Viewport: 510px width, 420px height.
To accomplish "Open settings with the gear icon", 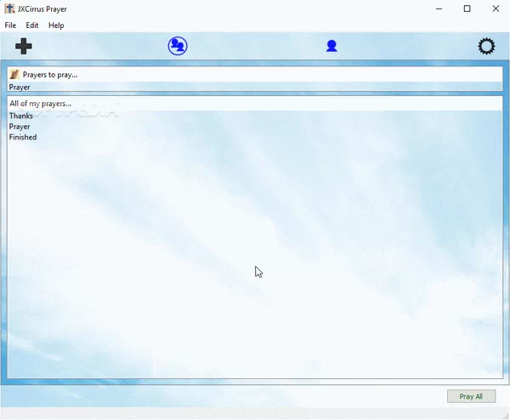I will click(486, 46).
